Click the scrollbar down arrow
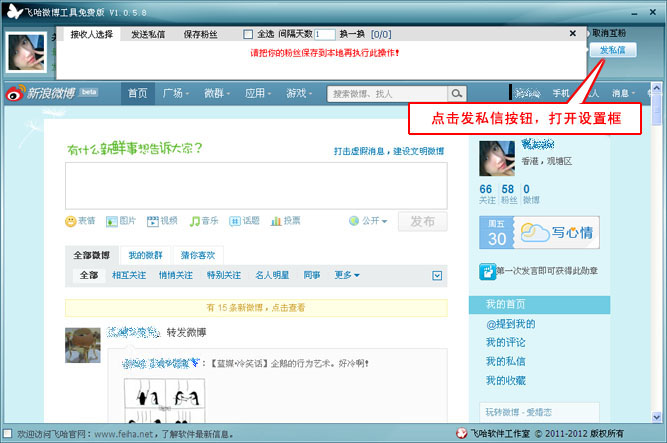Viewport: 667px width, 443px height. [x=656, y=417]
